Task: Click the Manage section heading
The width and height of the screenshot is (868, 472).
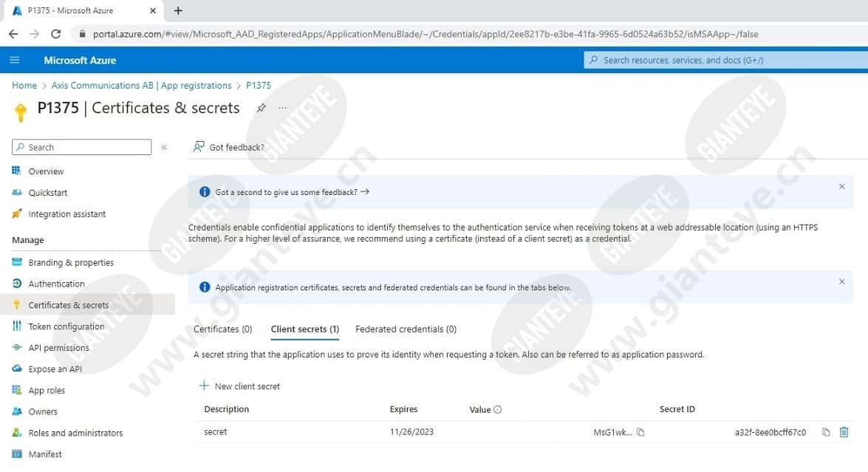Action: (27, 240)
